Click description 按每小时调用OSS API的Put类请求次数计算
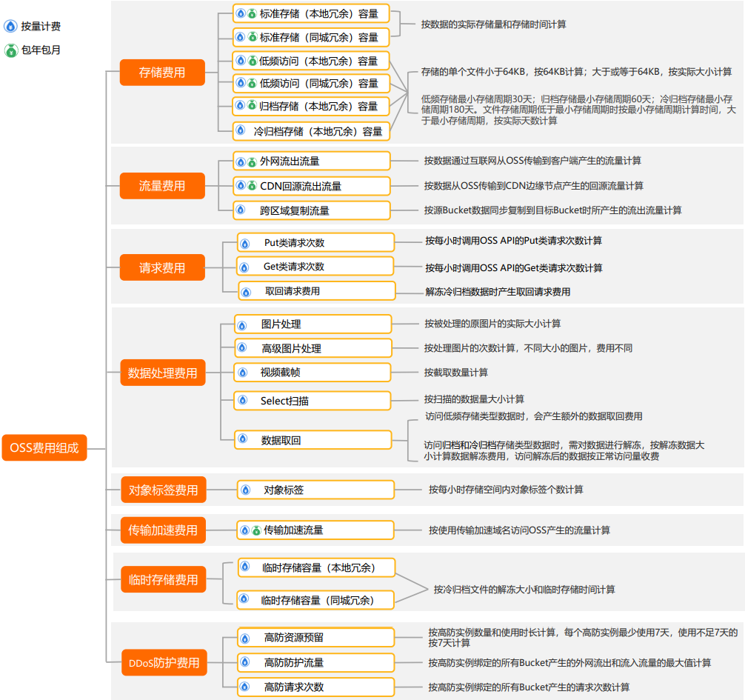This screenshot has width=745, height=700. 514,241
